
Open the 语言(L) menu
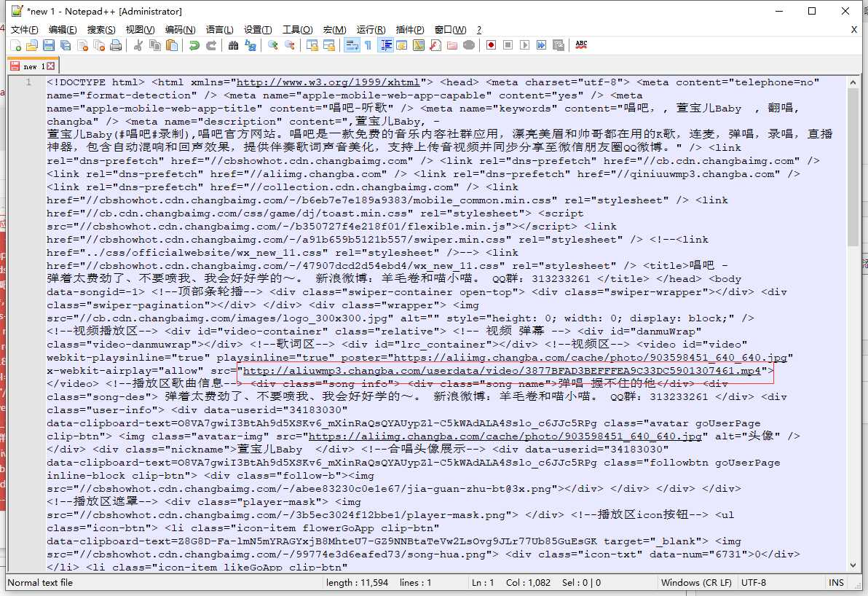pyautogui.click(x=220, y=29)
